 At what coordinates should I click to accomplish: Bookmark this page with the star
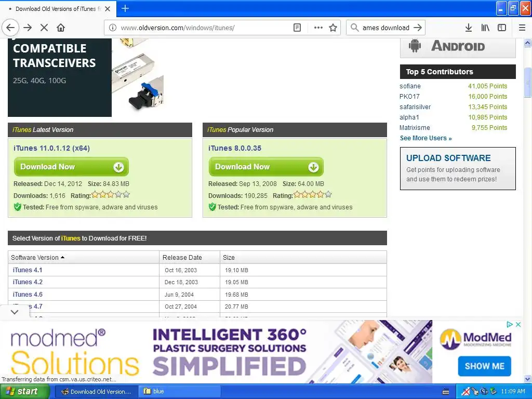[333, 28]
